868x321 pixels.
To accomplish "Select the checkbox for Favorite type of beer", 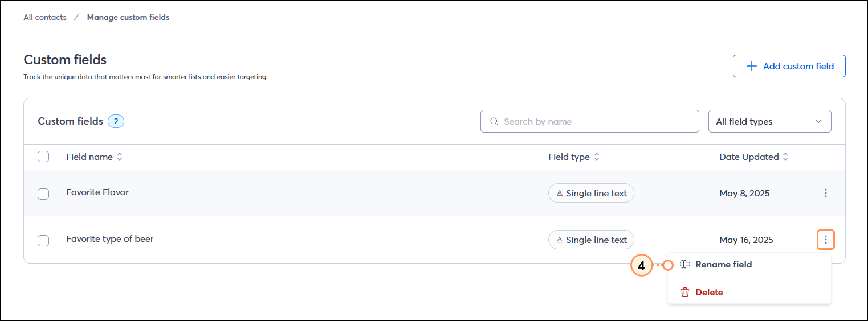I will [43, 241].
